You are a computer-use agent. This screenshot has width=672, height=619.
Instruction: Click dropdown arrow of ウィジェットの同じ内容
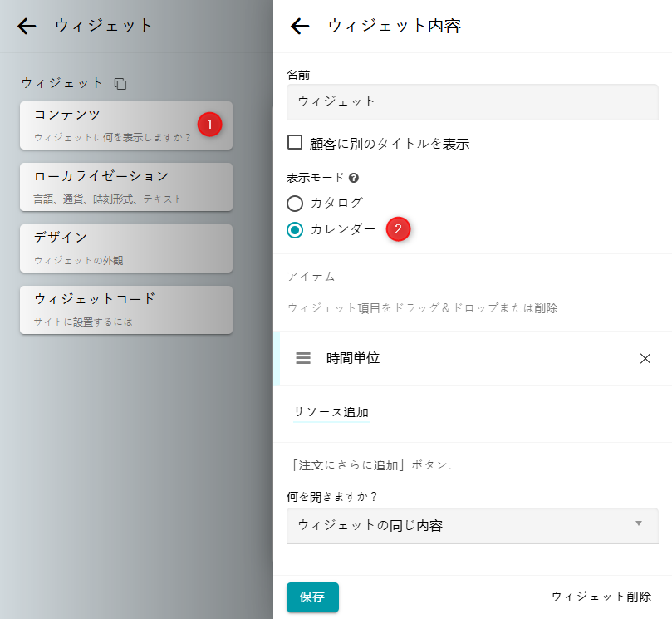tap(639, 523)
